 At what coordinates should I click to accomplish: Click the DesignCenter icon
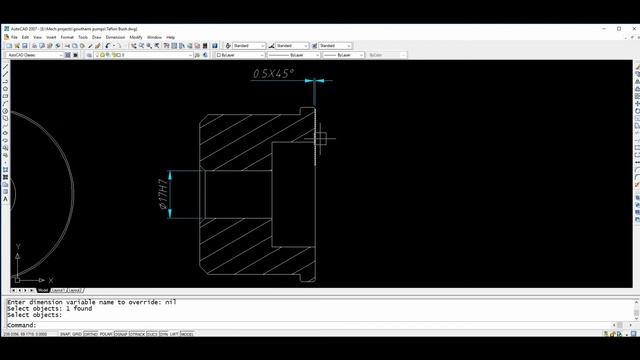(174, 46)
